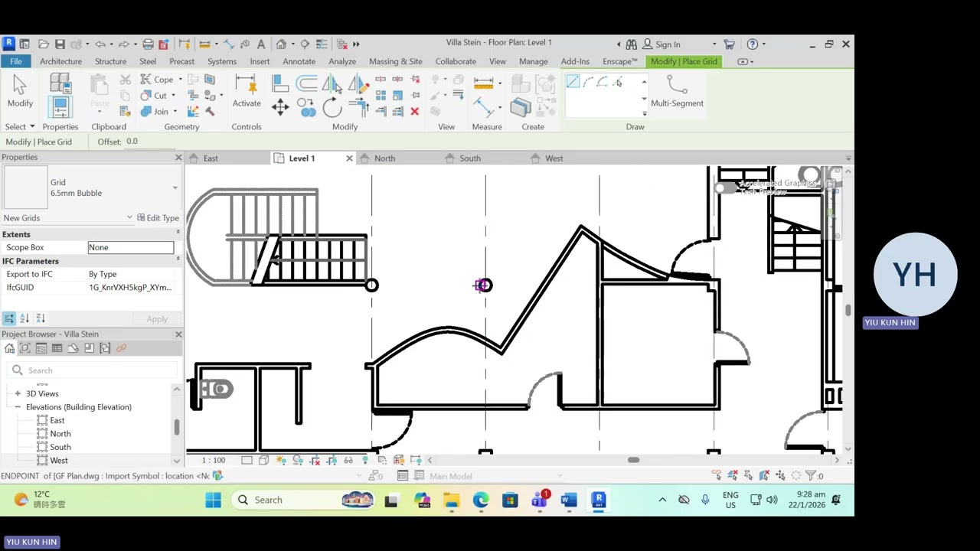This screenshot has height=551, width=980.
Task: Switch to the South view tab
Action: pos(470,158)
